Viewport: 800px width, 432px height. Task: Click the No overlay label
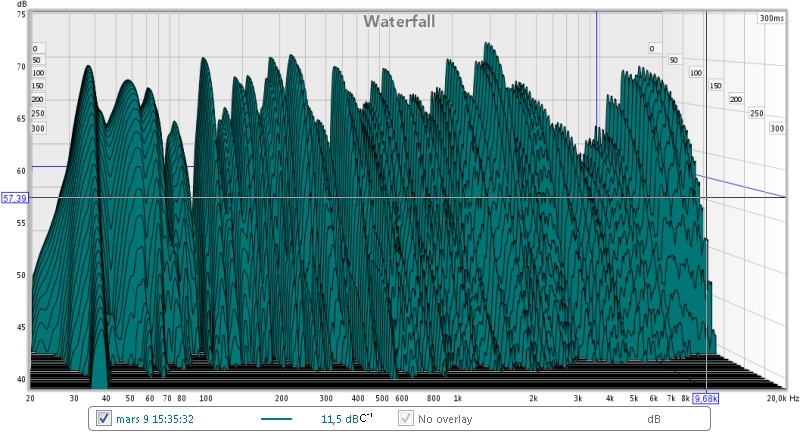coord(445,419)
